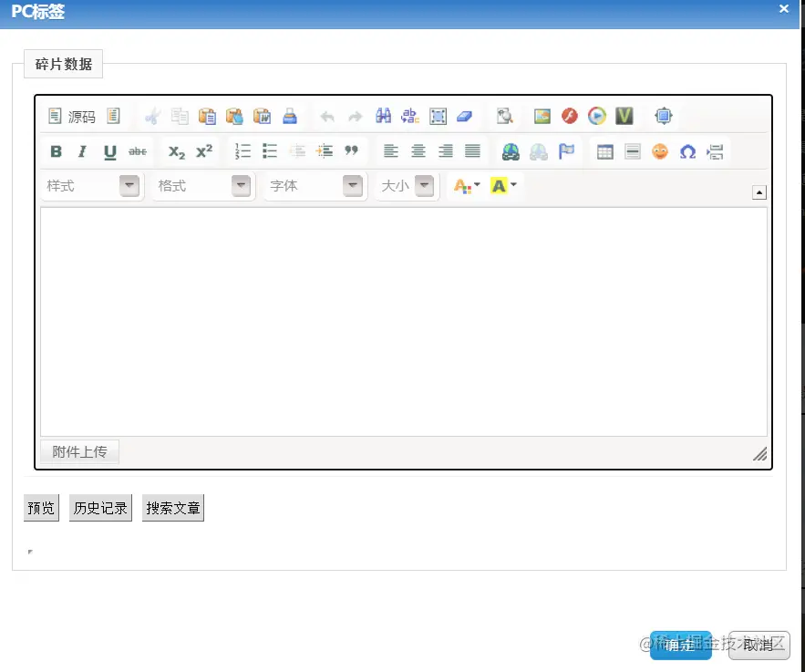Click the 预览 preview button
This screenshot has height=672, width=805.
coord(41,508)
